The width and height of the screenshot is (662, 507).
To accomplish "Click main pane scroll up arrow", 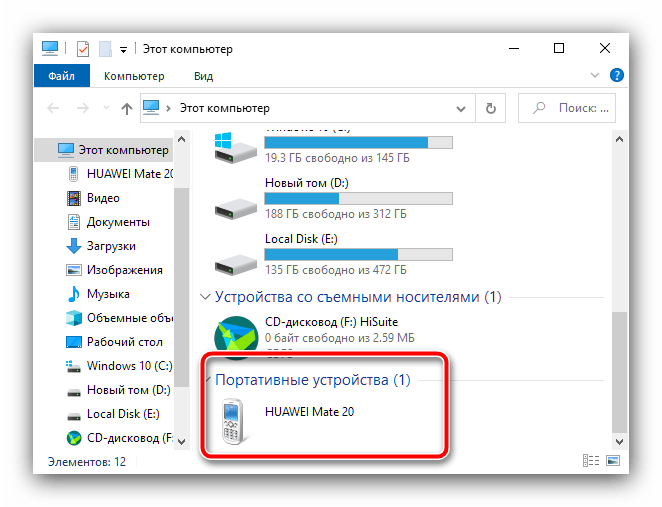I will tap(619, 139).
